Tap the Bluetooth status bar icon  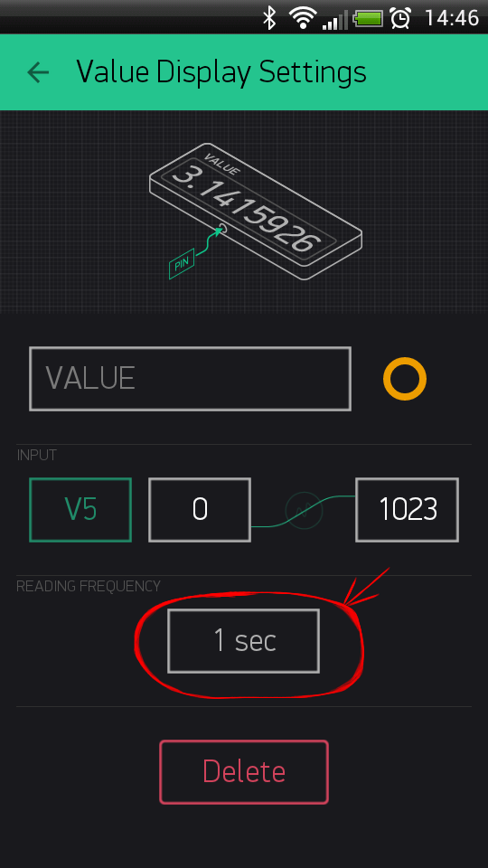click(269, 18)
